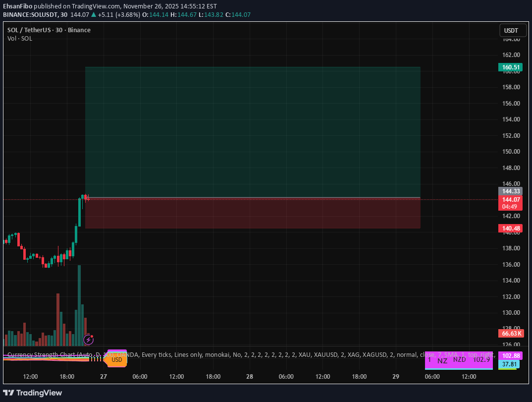Select the SOL / TetherUS symbol title

tap(49, 30)
